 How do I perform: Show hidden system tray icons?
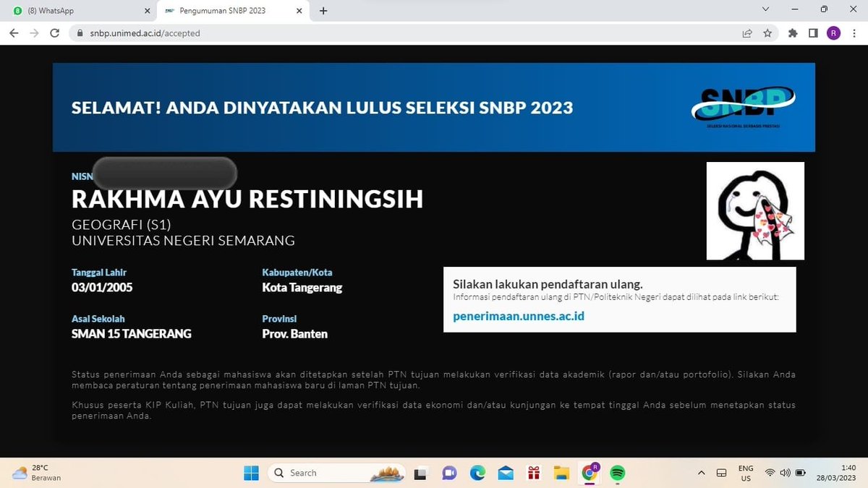(x=701, y=473)
